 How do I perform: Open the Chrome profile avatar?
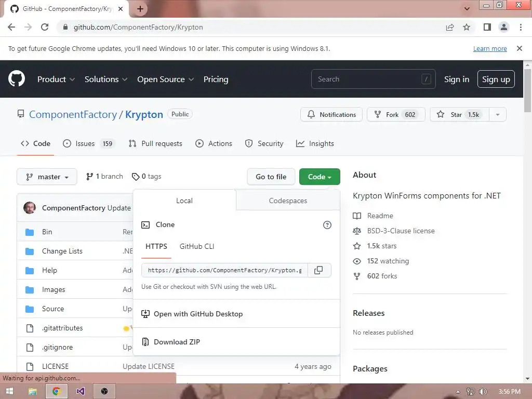coord(504,27)
